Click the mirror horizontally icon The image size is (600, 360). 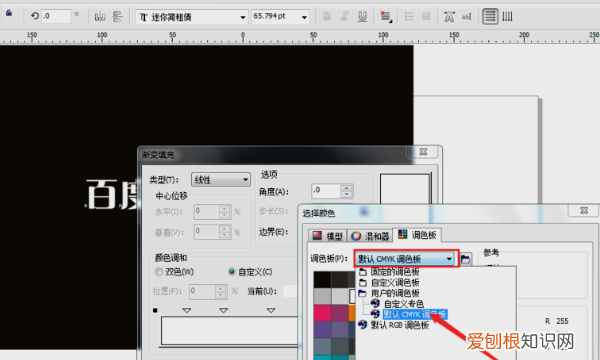coord(100,16)
